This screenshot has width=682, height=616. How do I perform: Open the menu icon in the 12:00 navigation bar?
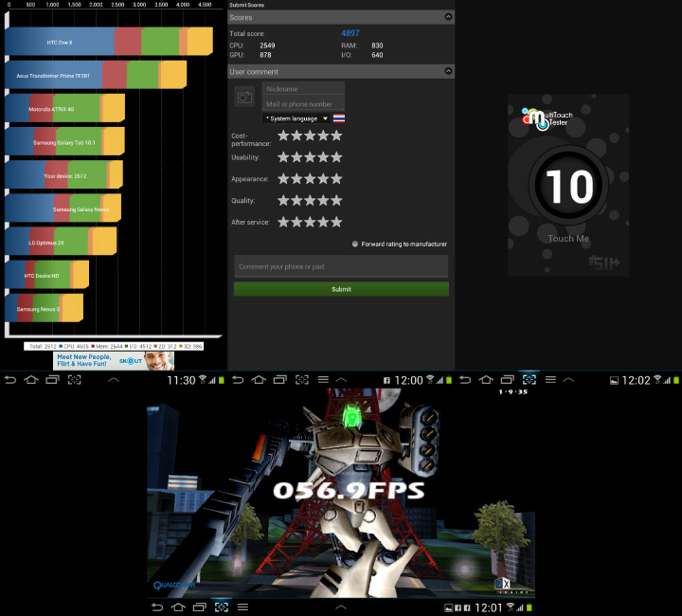323,380
